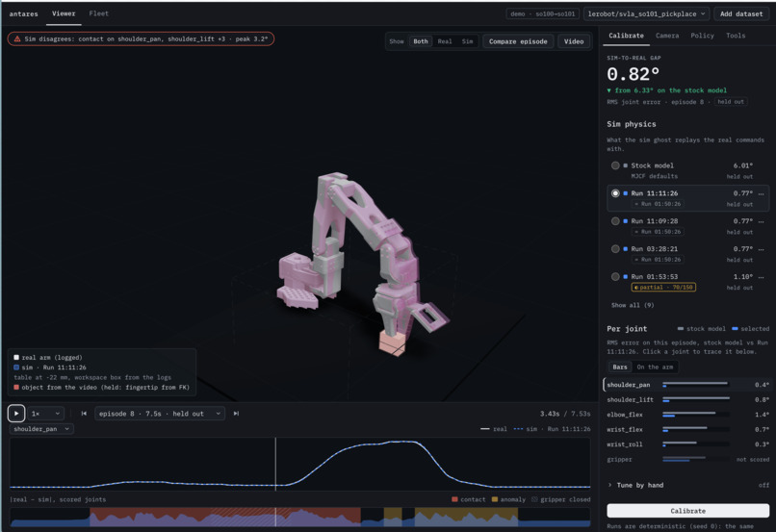
Task: Expand the Tune by hand section
Action: [x=688, y=485]
